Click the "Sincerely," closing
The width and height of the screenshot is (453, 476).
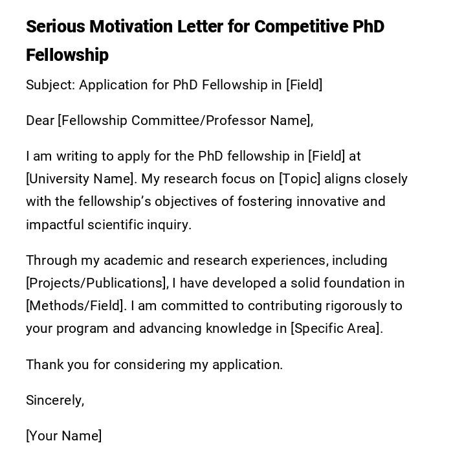[x=55, y=400]
